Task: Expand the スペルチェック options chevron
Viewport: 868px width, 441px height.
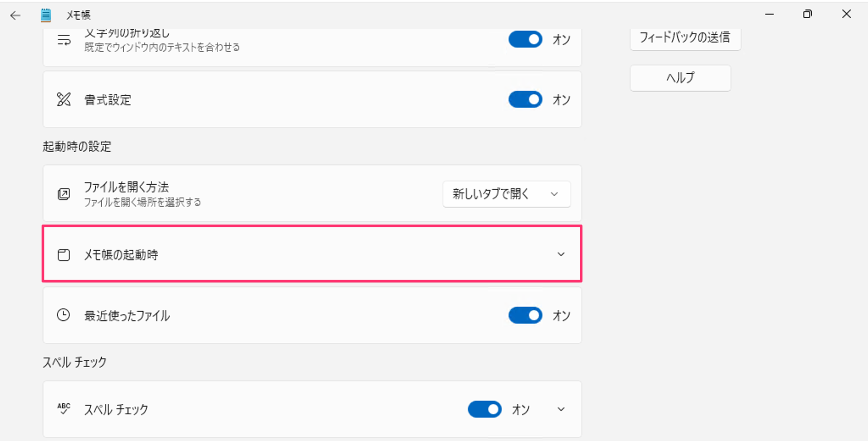Action: click(561, 409)
